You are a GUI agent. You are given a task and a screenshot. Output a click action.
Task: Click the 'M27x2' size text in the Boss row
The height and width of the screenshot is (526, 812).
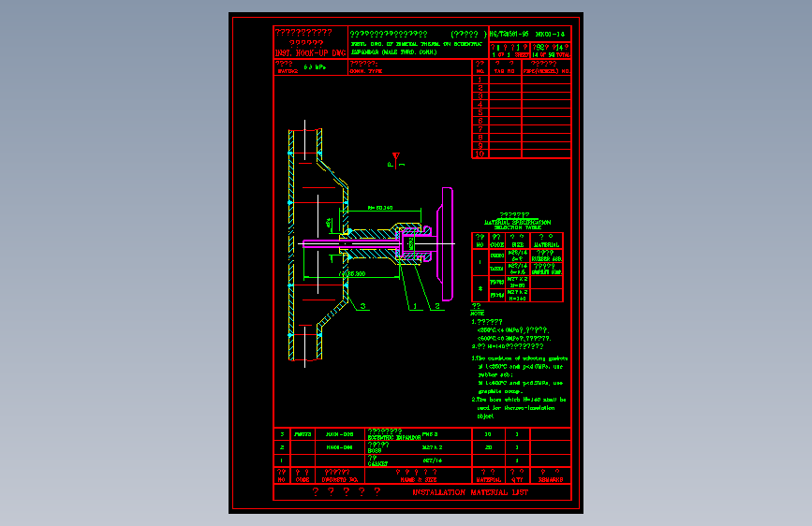pos(432,447)
